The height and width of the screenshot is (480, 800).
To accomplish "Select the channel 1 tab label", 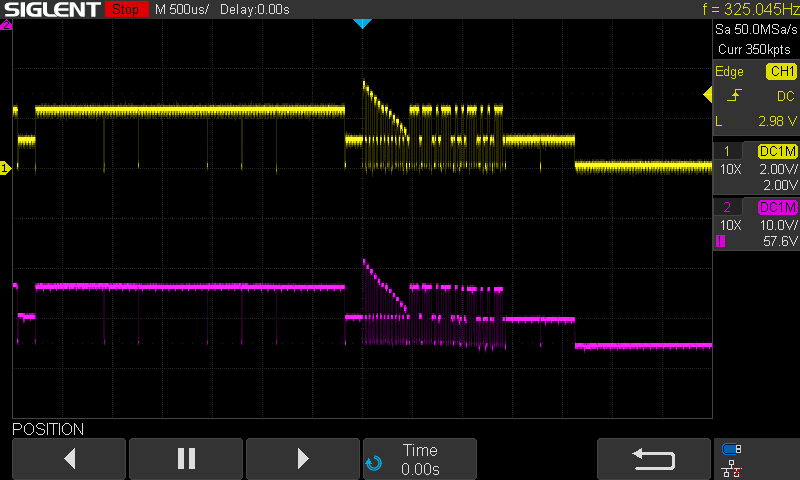I will coord(726,151).
